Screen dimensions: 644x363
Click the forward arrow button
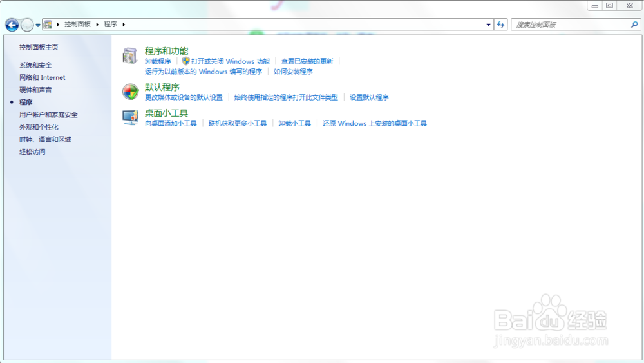(x=27, y=25)
